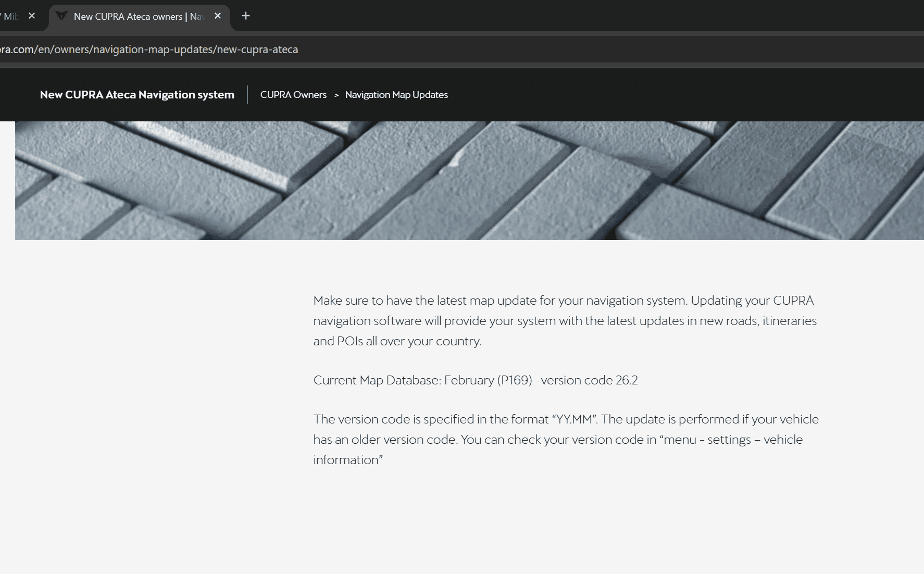Click the New CUPRA Ateca Navigation system title
This screenshot has width=924, height=574.
[137, 95]
